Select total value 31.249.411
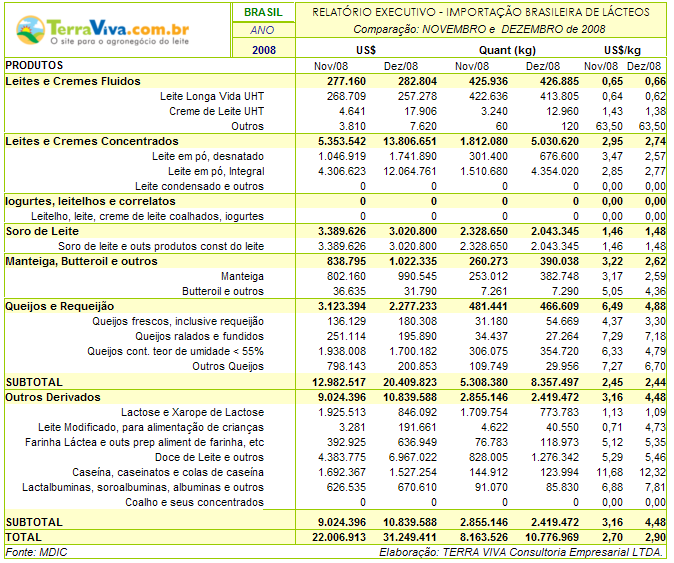Viewport: 674px width, 563px height. point(410,537)
